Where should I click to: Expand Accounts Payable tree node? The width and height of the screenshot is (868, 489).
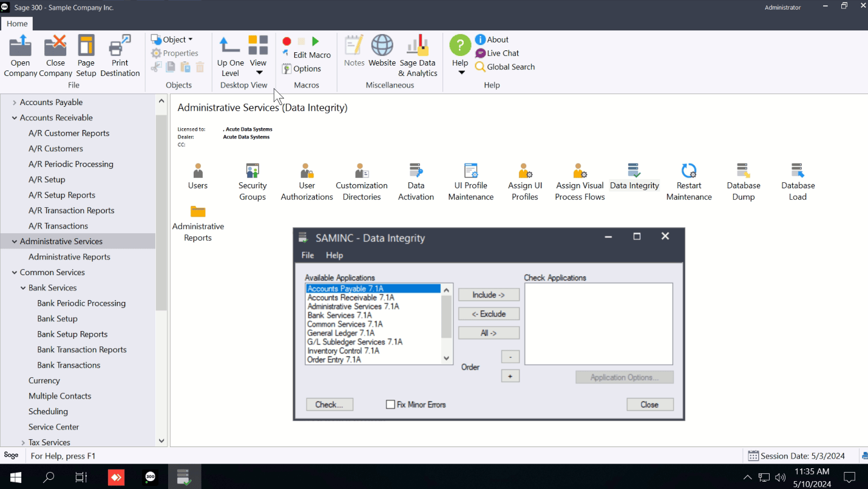pyautogui.click(x=15, y=103)
